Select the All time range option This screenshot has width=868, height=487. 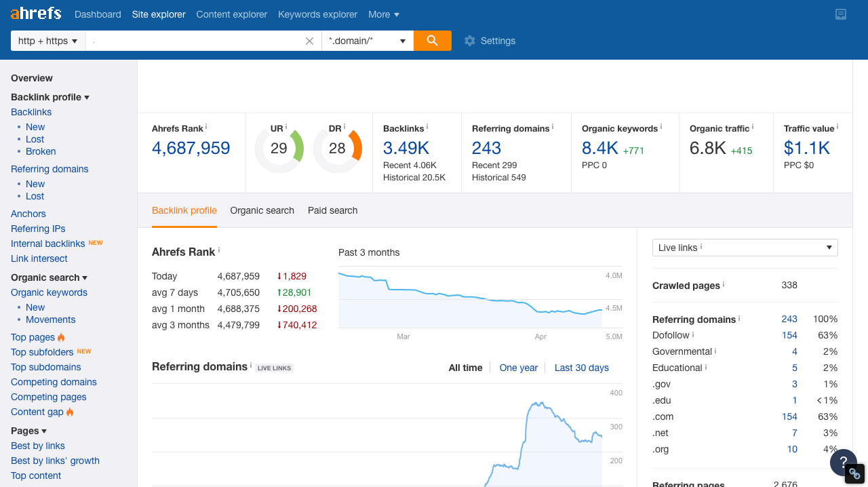(x=465, y=367)
